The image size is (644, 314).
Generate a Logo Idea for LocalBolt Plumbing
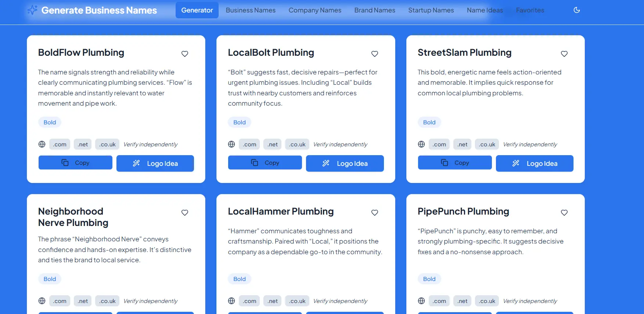point(345,163)
